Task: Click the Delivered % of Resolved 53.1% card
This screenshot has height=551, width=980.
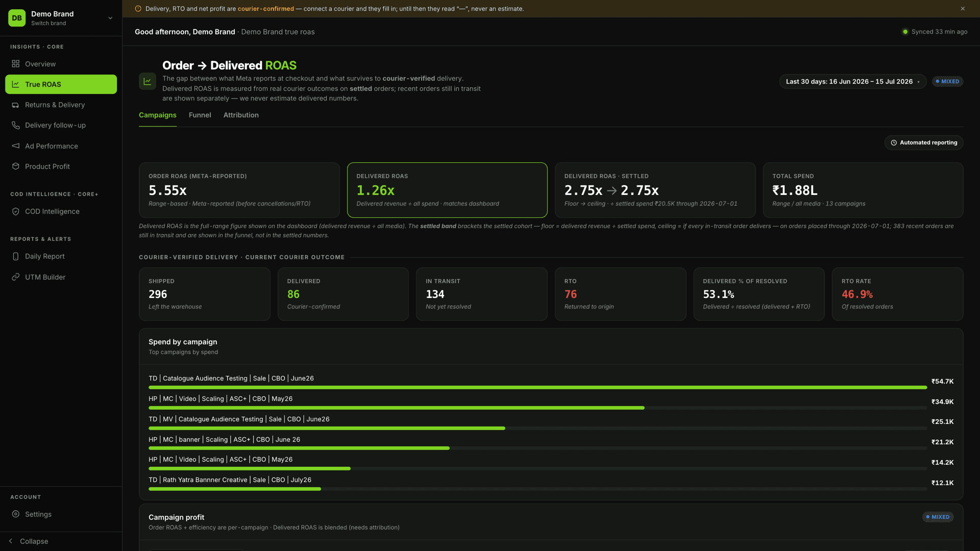Action: (759, 294)
